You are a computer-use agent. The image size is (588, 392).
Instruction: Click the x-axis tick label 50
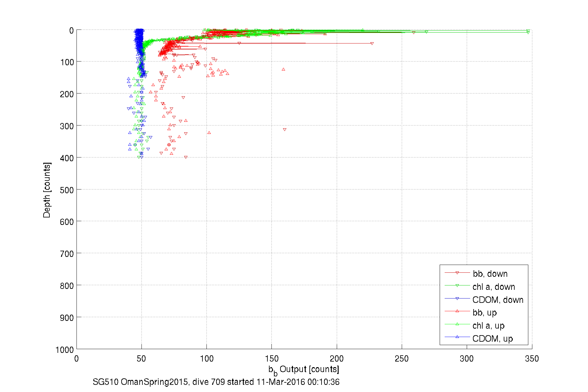141,358
